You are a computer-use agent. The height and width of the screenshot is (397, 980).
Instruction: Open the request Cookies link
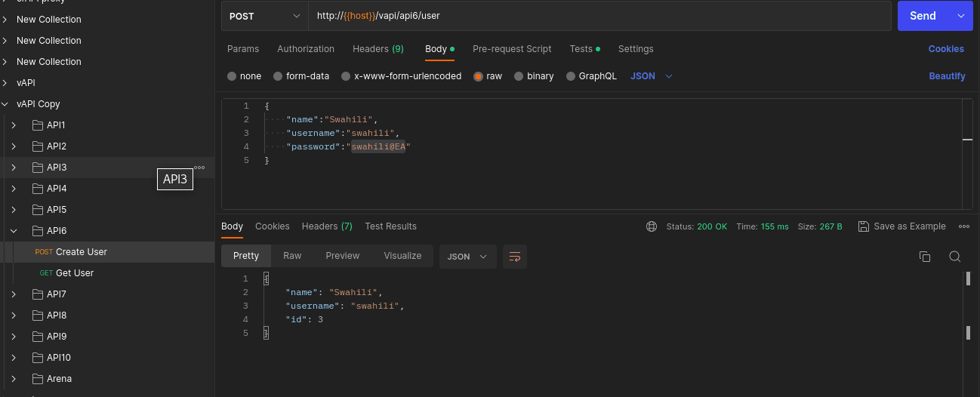pos(946,49)
